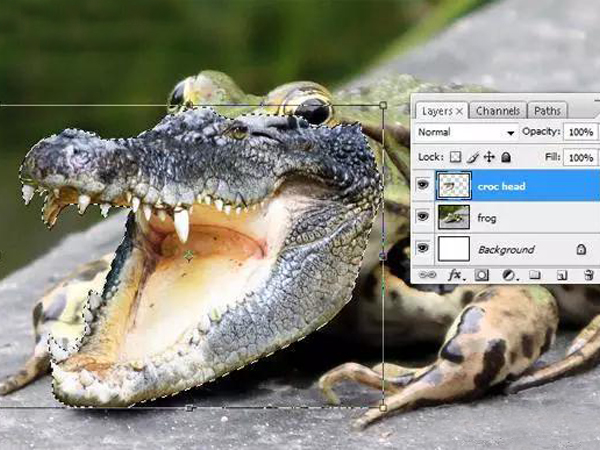Switch to the Channels tab

(497, 111)
